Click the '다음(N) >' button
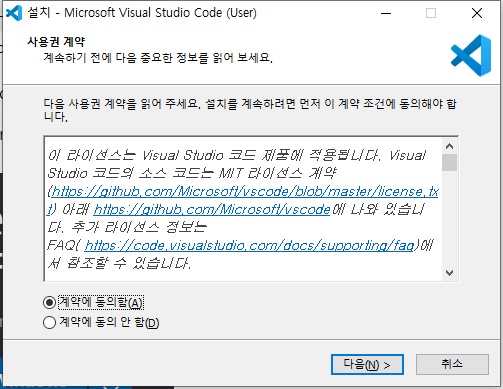The image size is (503, 389). (367, 364)
